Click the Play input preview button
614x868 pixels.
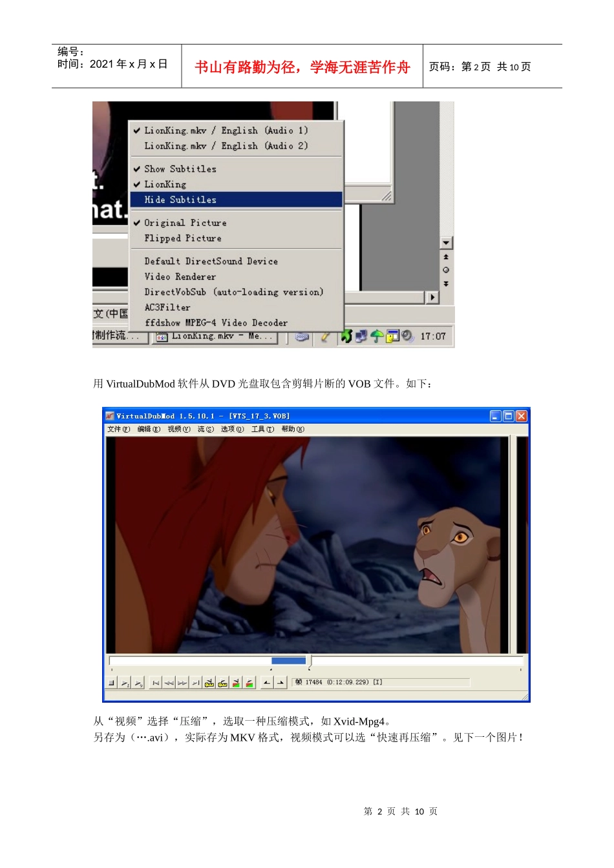tap(125, 683)
